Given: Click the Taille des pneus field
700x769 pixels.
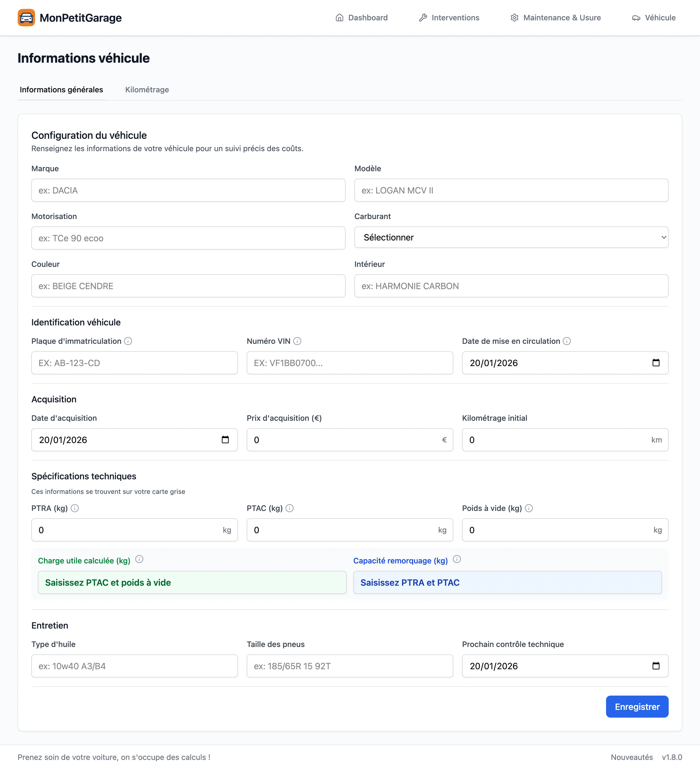Looking at the screenshot, I should (349, 666).
